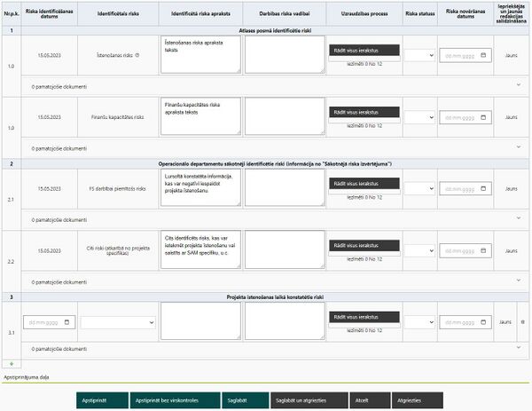Open calendar icon for row 2.2 removal date
This screenshot has width=532, height=411.
(483, 250)
